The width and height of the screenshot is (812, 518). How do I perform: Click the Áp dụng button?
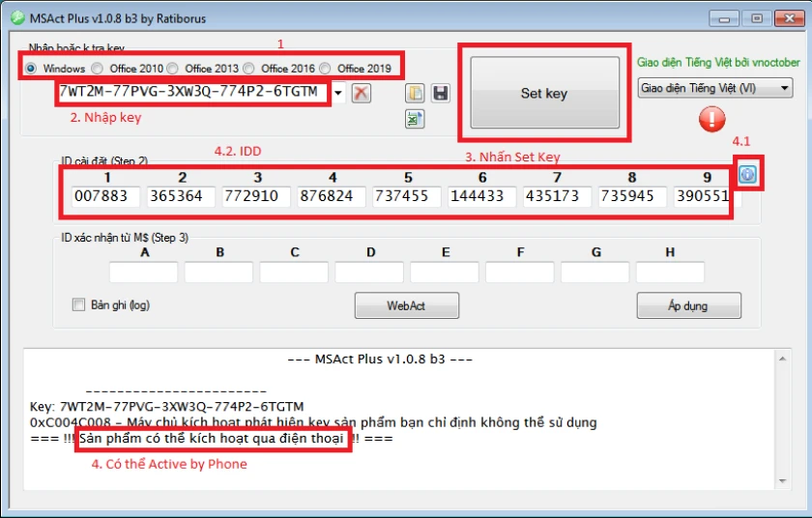click(688, 305)
